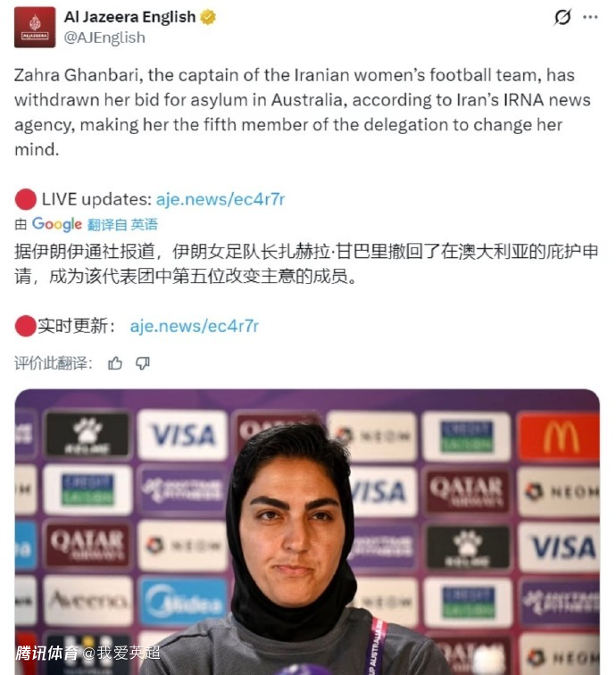
Task: Click the red circle beside LIVE updates
Action: pyautogui.click(x=25, y=199)
